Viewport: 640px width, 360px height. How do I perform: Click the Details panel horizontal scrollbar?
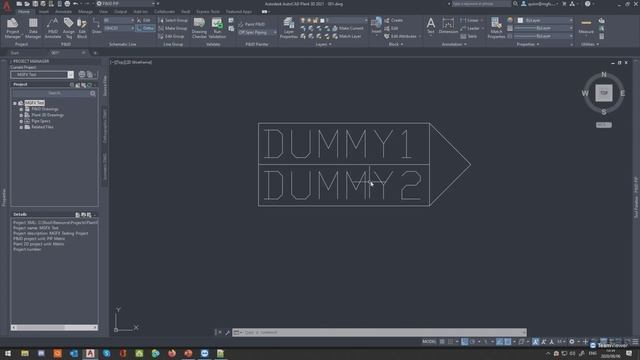click(54, 327)
